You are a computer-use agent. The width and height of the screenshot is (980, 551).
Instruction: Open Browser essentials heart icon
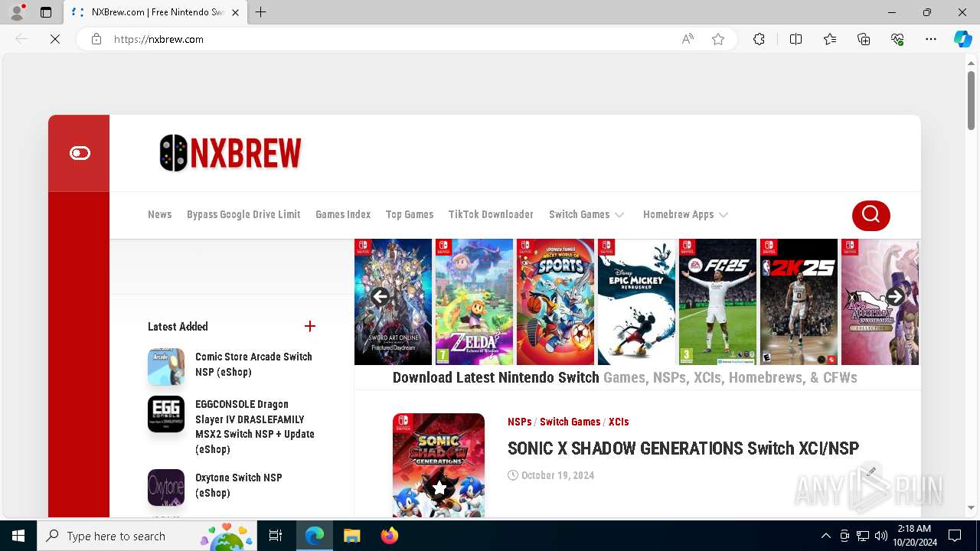pos(897,39)
